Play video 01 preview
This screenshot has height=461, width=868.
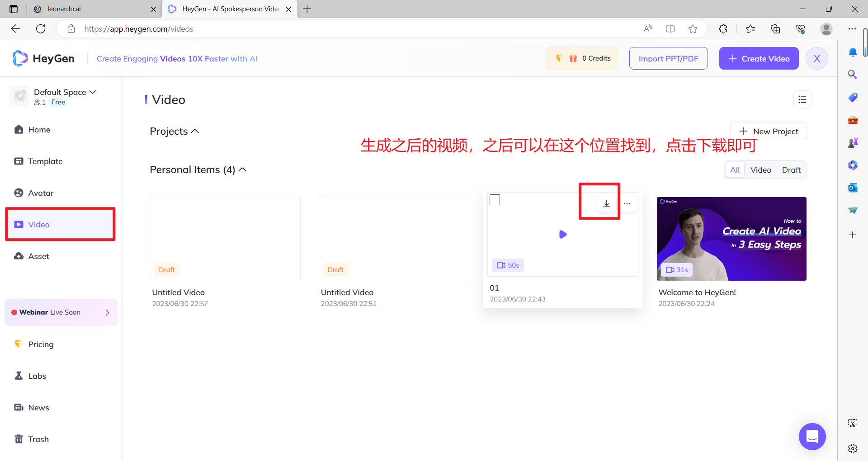click(x=563, y=234)
